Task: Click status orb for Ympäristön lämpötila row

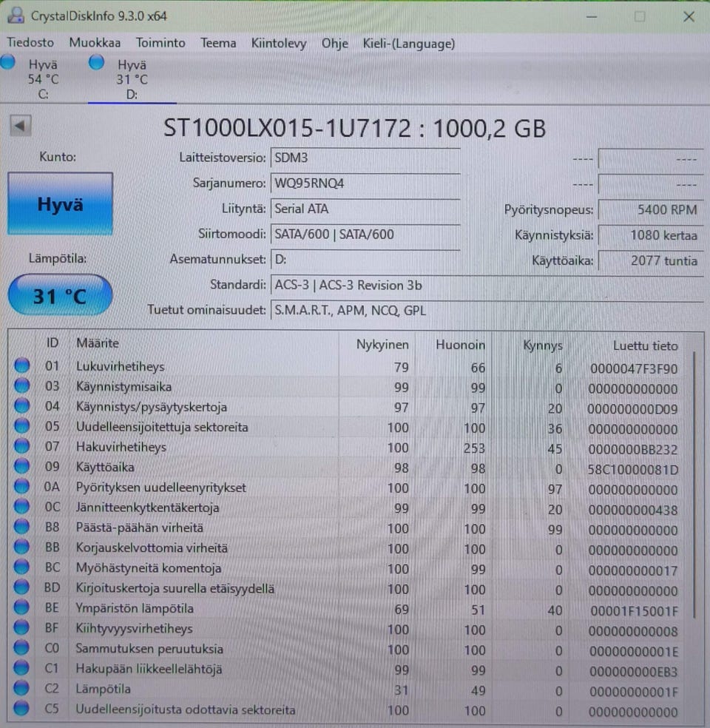Action: pyautogui.click(x=21, y=609)
